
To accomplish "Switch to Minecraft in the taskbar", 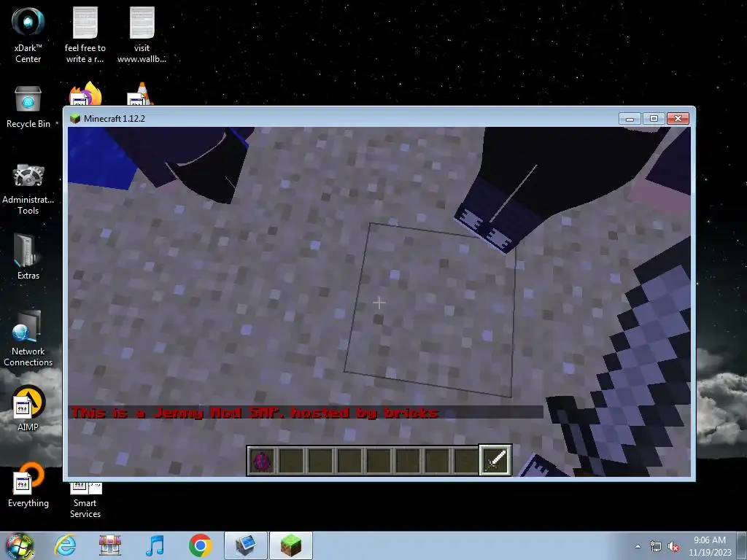I will click(291, 545).
